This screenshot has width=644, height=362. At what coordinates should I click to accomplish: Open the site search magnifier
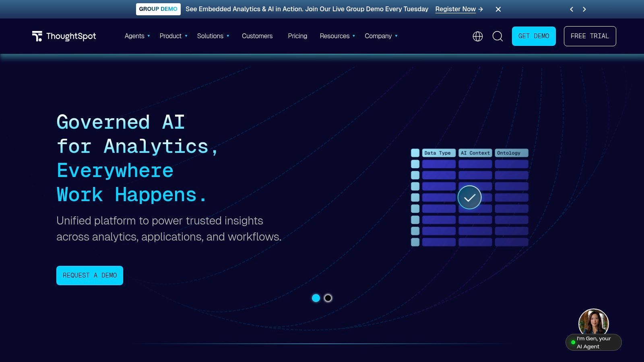coord(497,36)
